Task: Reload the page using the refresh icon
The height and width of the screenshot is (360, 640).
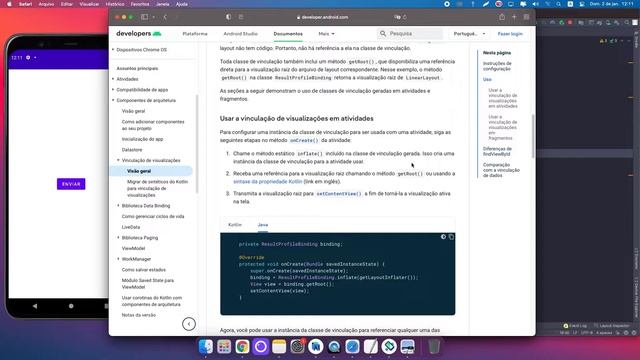Action: [405, 17]
